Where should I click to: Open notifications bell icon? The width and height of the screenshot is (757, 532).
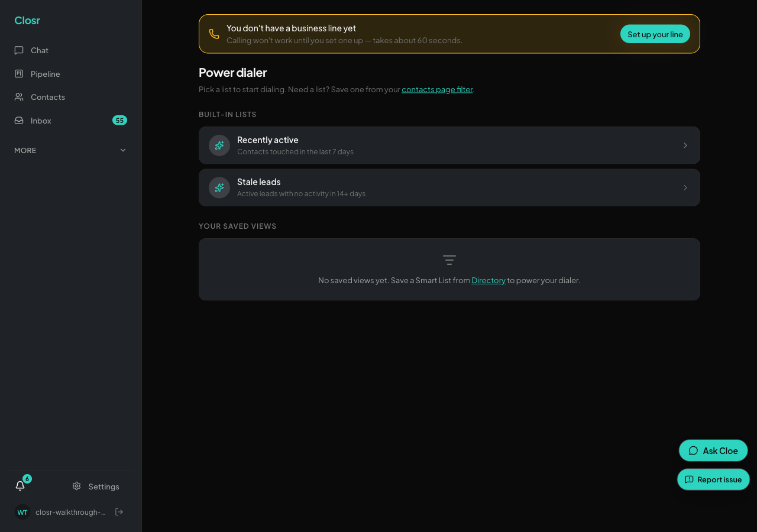20,486
